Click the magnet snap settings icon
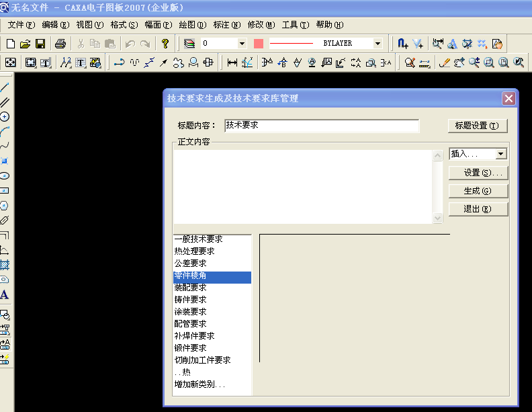The image size is (532, 412). [403, 44]
